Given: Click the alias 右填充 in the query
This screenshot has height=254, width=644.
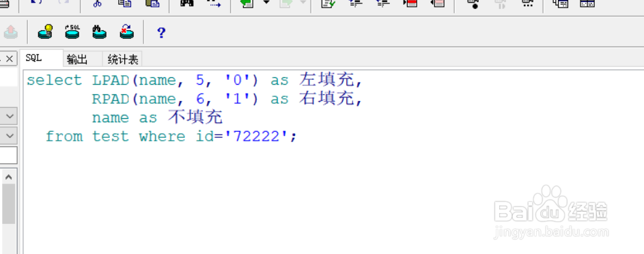Looking at the screenshot, I should click(327, 99).
